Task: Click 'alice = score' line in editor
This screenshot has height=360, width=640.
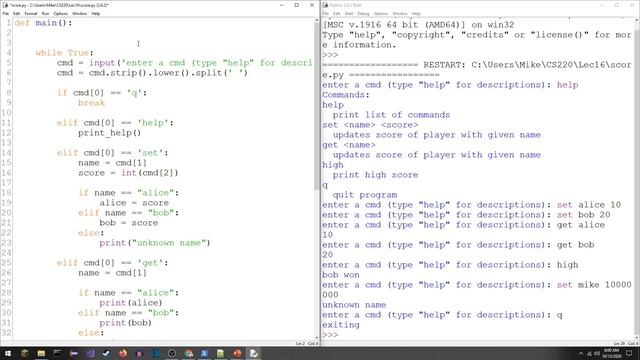Action: 134,203
